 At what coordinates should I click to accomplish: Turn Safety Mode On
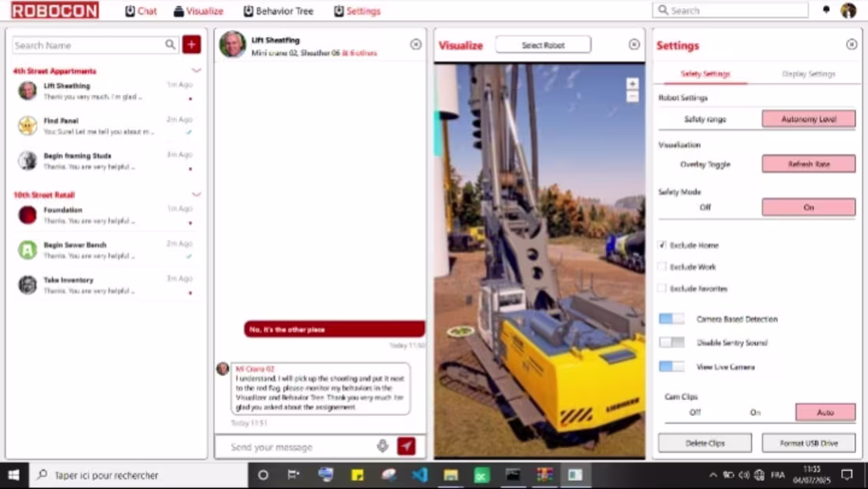(809, 207)
